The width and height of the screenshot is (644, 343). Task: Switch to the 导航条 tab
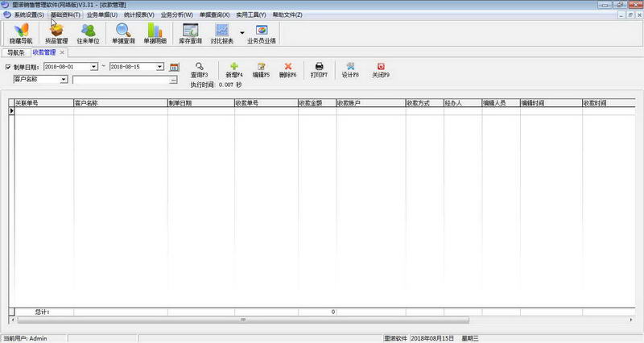[15, 52]
